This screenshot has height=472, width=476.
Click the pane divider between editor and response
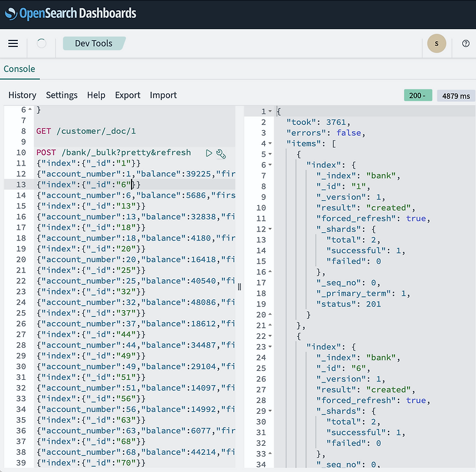pos(239,286)
